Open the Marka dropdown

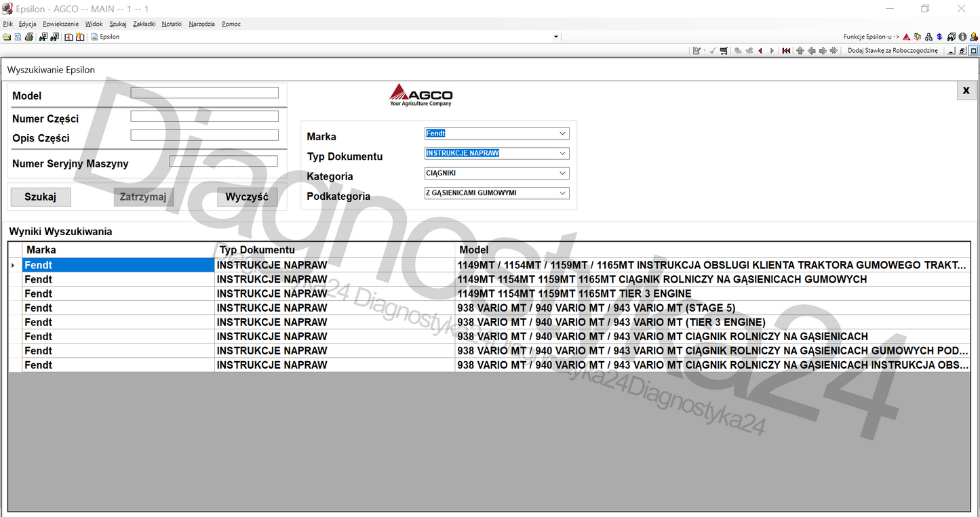tap(563, 133)
